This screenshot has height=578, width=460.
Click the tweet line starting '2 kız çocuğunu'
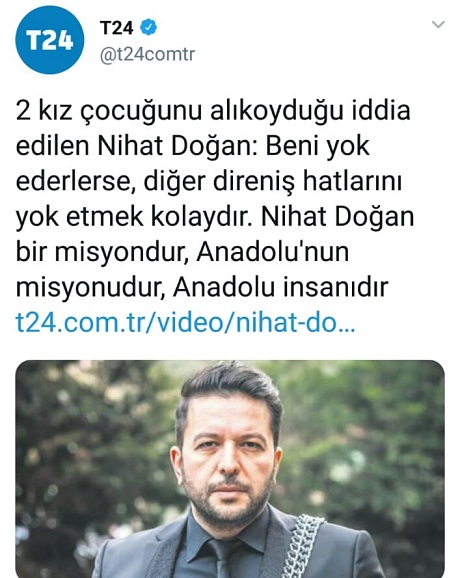(213, 111)
